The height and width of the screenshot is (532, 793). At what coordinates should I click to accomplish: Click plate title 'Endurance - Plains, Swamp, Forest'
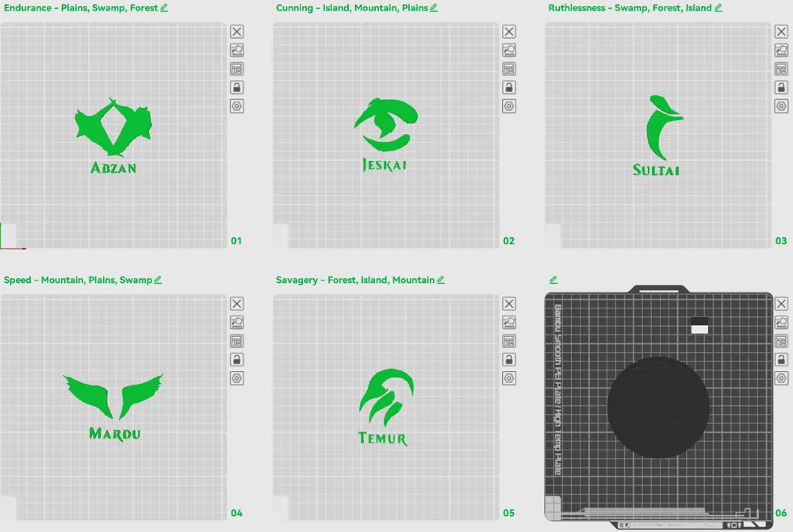point(81,8)
